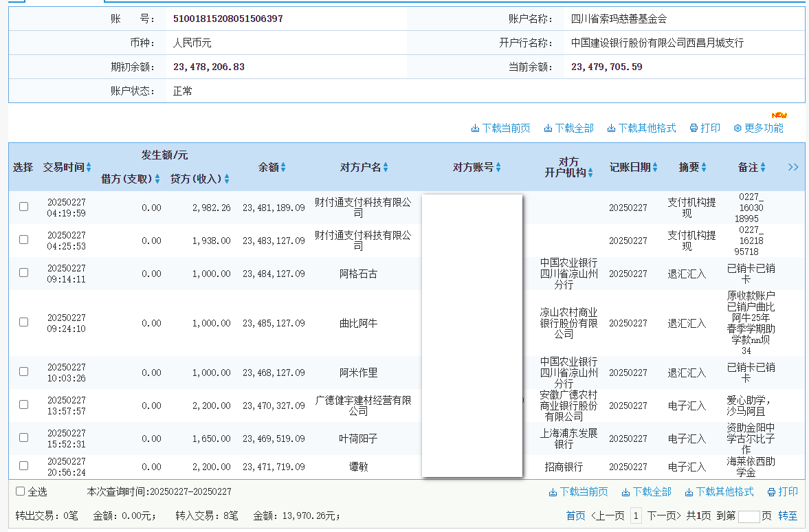Toggle the 全选 select-all checkbox
Viewport: 809px width, 532px height.
click(x=20, y=491)
